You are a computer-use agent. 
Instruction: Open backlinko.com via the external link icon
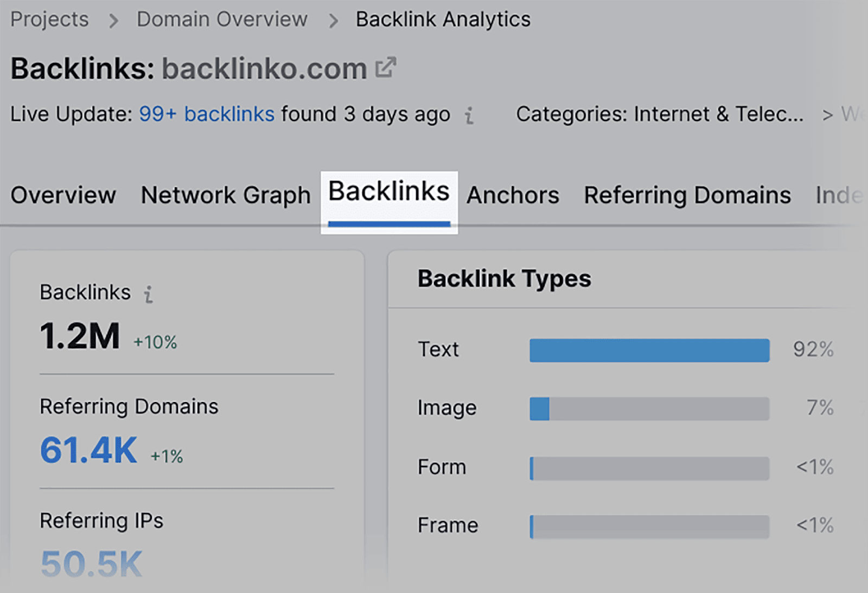[386, 66]
